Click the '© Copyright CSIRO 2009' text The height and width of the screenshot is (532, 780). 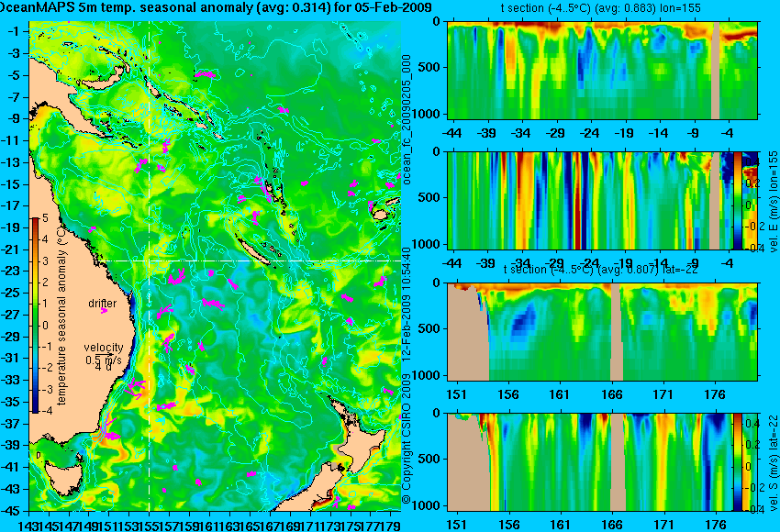click(x=407, y=438)
